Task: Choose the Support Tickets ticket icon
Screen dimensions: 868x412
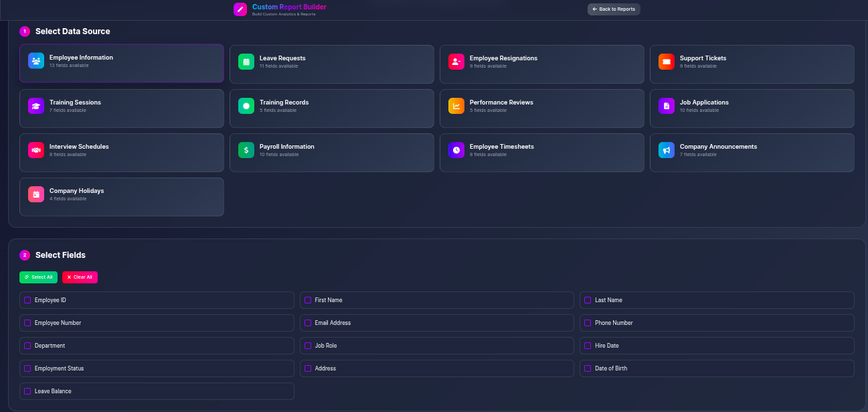Action: pos(667,62)
